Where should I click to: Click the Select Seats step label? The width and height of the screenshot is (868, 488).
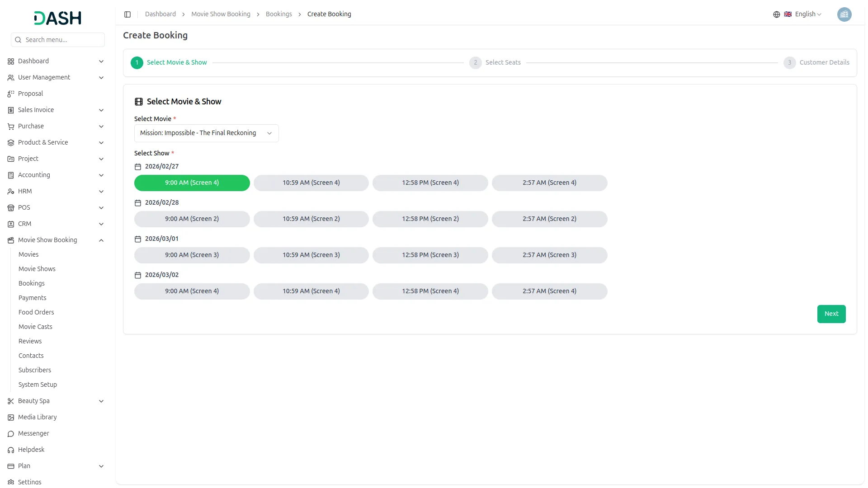[x=503, y=63]
